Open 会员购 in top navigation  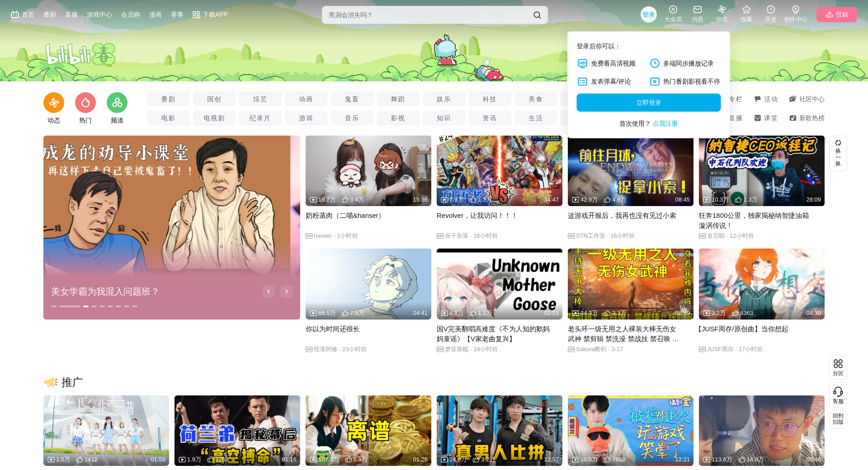coord(131,14)
